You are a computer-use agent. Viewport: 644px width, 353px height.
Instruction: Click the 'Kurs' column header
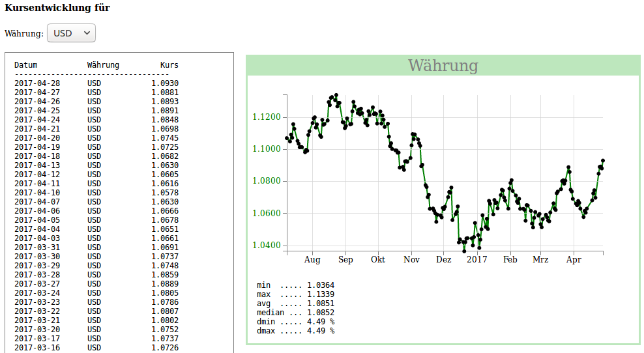(169, 65)
